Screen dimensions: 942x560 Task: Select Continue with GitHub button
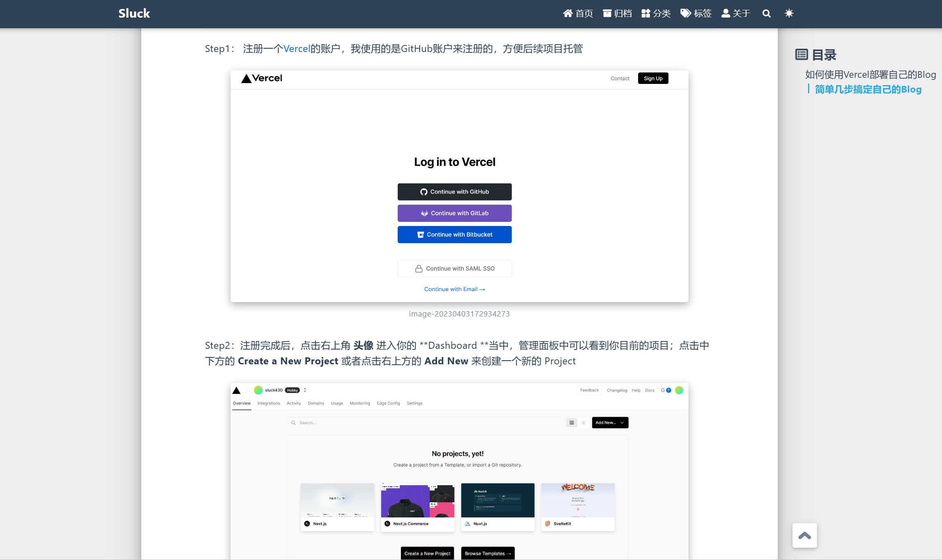[x=455, y=191]
